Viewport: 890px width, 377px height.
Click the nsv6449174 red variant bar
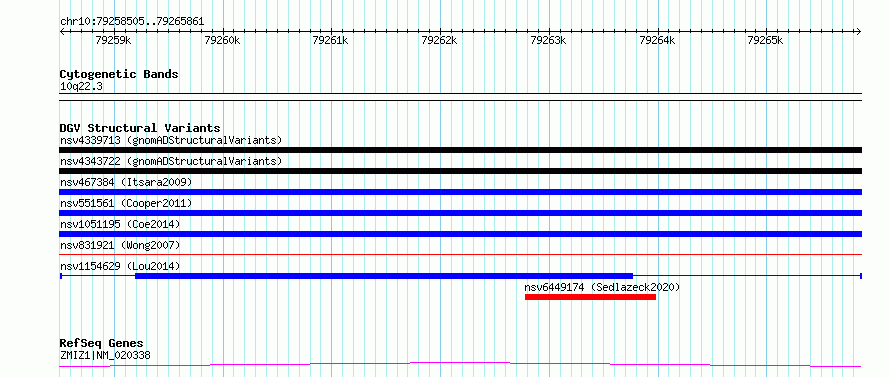coord(590,297)
